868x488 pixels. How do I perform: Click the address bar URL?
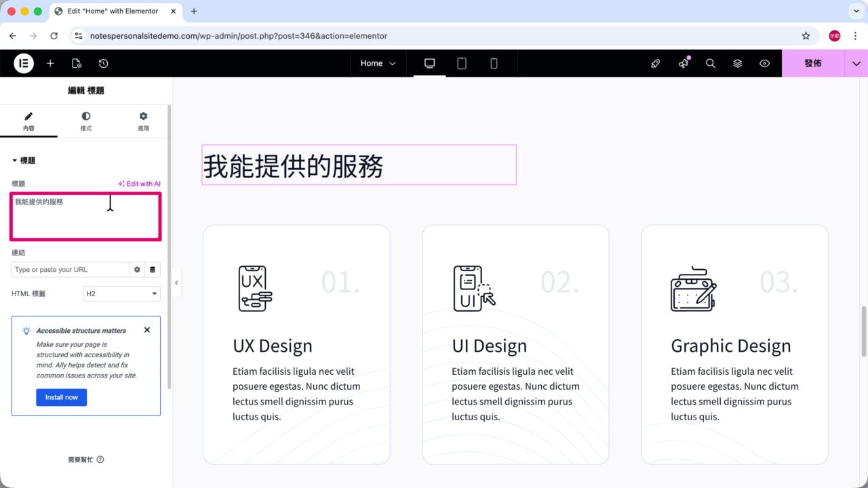(x=239, y=36)
